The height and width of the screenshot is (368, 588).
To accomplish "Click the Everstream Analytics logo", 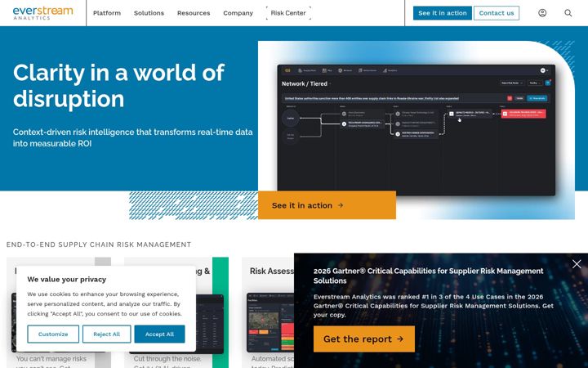I will [x=42, y=13].
